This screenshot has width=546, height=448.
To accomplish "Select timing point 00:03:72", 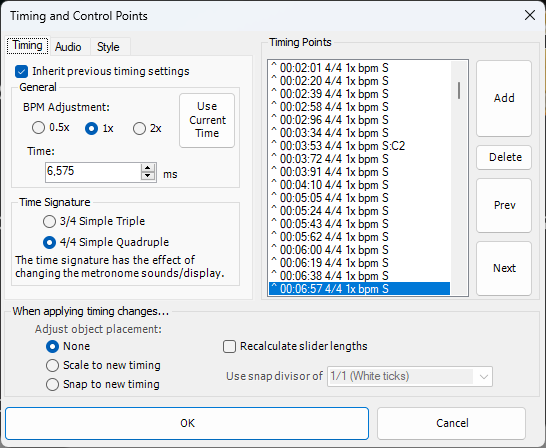I will [x=359, y=159].
